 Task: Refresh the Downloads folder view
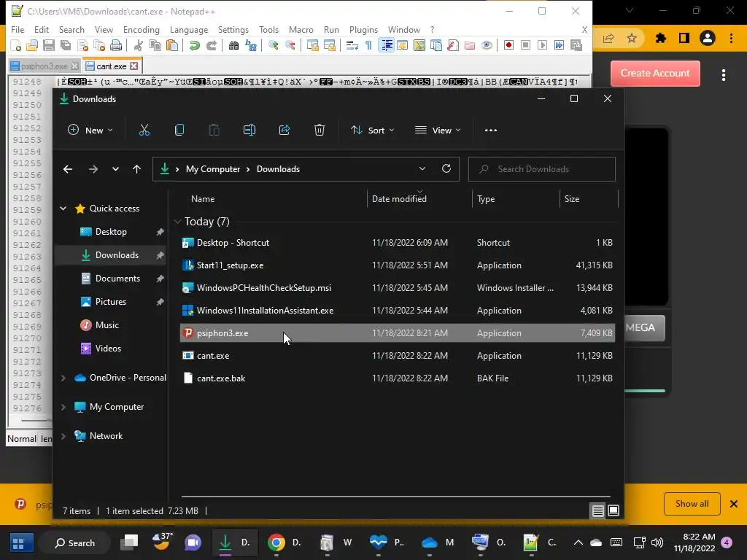[x=446, y=169]
